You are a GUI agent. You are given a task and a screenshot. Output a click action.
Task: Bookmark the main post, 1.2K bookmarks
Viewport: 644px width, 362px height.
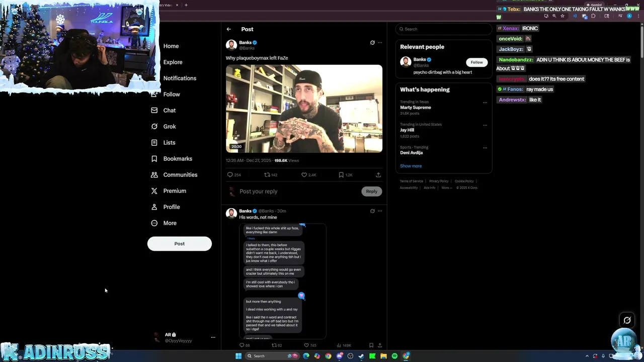[341, 175]
